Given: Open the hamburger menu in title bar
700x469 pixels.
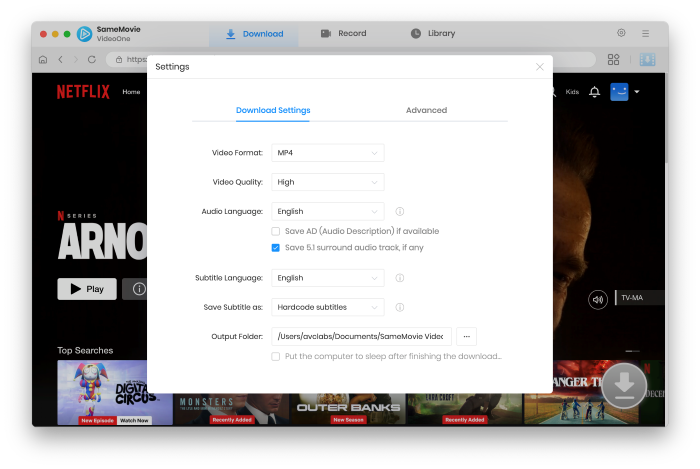Looking at the screenshot, I should [646, 33].
